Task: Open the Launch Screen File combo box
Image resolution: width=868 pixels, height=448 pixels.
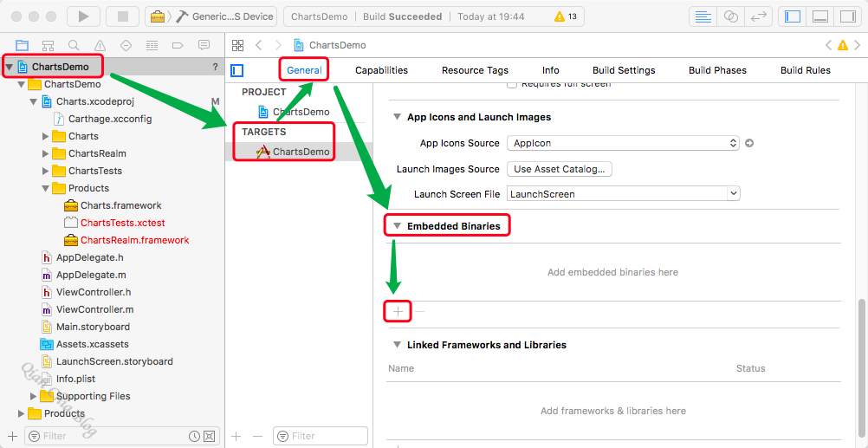Action: click(623, 194)
